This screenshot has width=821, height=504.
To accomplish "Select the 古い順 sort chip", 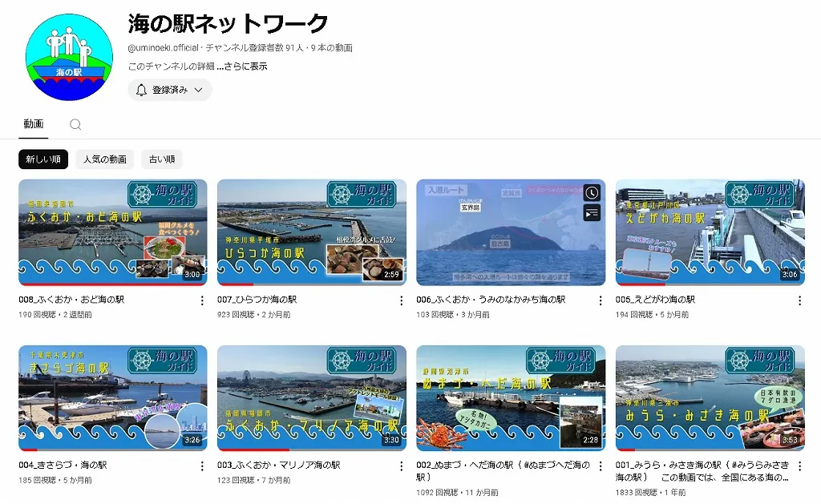I will 162,159.
